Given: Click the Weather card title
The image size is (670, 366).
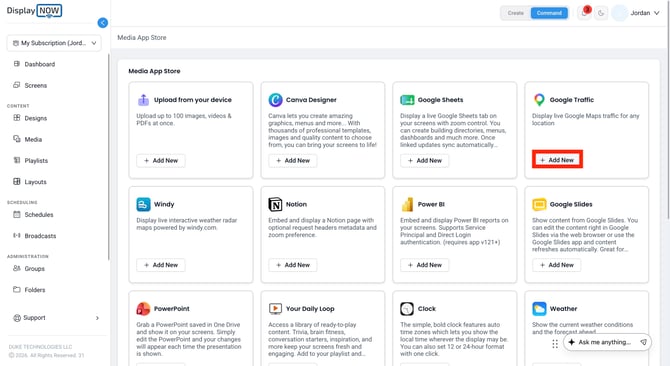Looking at the screenshot, I should [x=563, y=309].
